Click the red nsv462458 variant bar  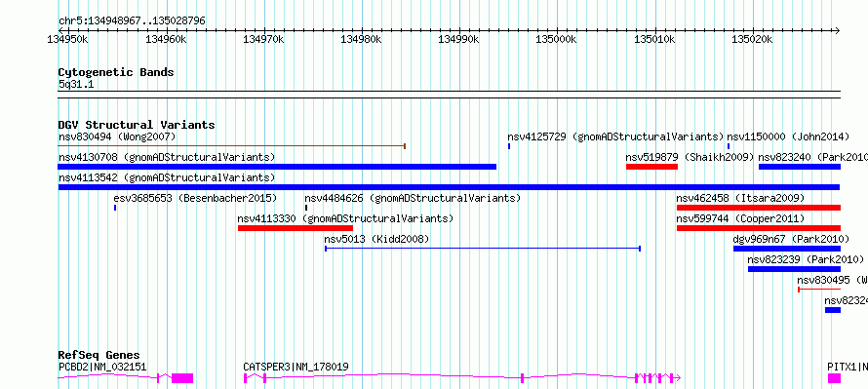(x=759, y=208)
